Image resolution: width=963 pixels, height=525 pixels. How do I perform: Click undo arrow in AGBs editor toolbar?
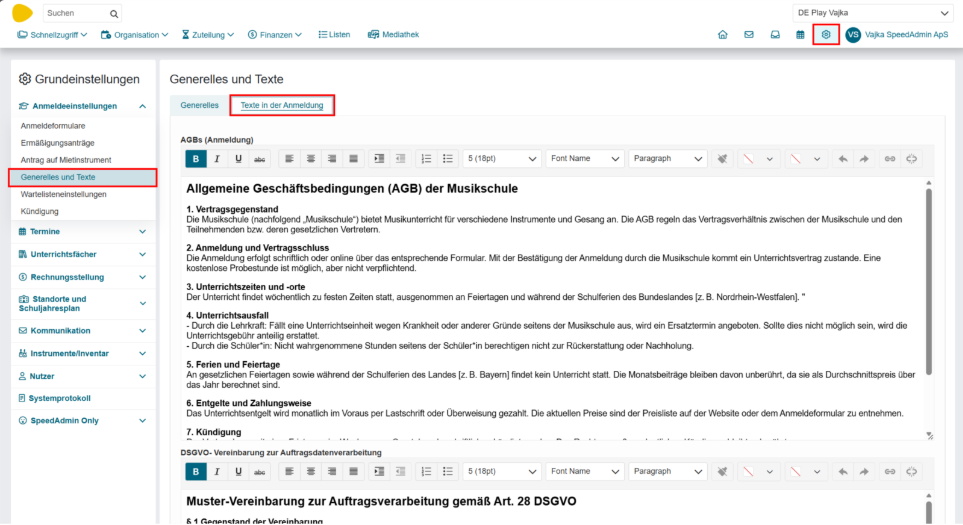pyautogui.click(x=842, y=159)
